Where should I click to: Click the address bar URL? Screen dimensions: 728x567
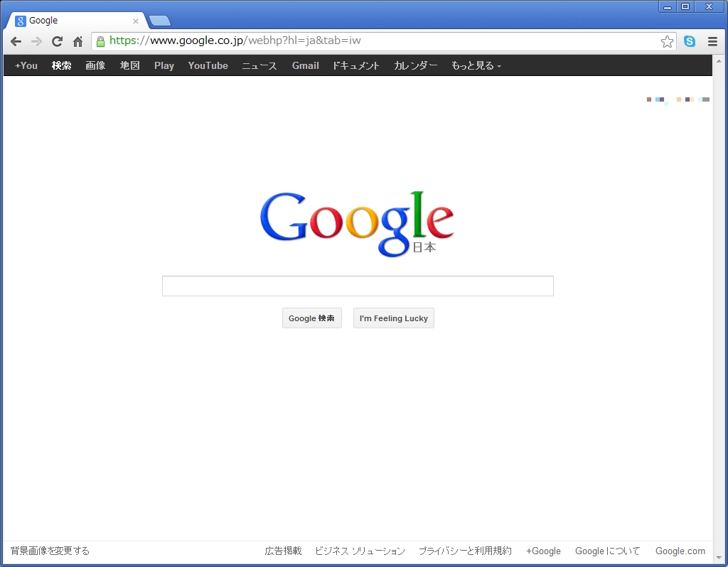(x=235, y=40)
